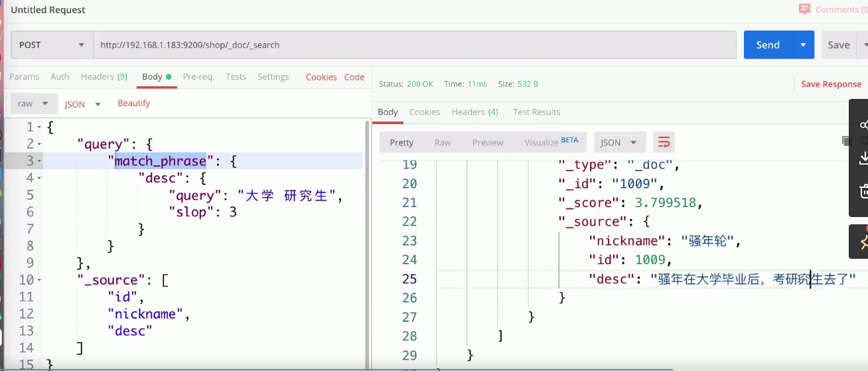Image resolution: width=868 pixels, height=371 pixels.
Task: Click the Beautify link
Action: pyautogui.click(x=134, y=103)
